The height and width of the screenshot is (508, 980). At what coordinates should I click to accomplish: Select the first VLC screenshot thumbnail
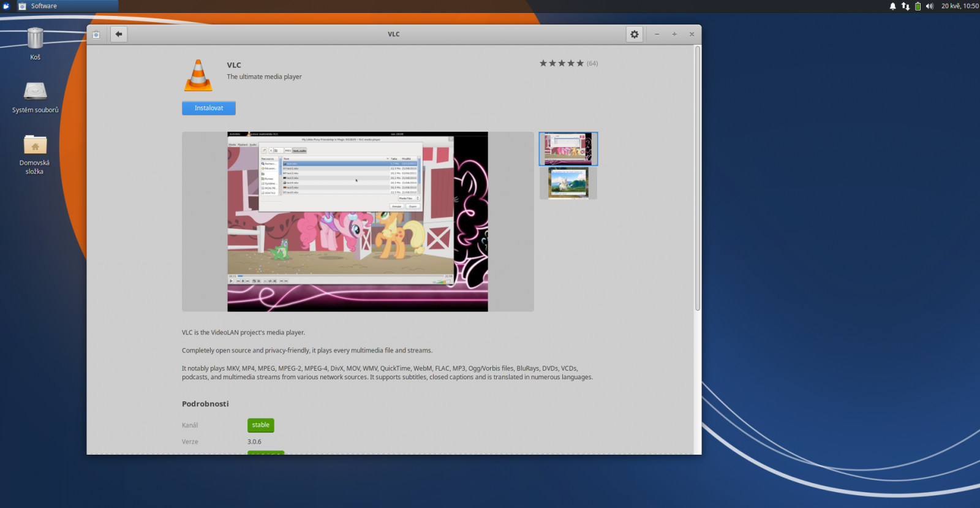click(x=568, y=149)
